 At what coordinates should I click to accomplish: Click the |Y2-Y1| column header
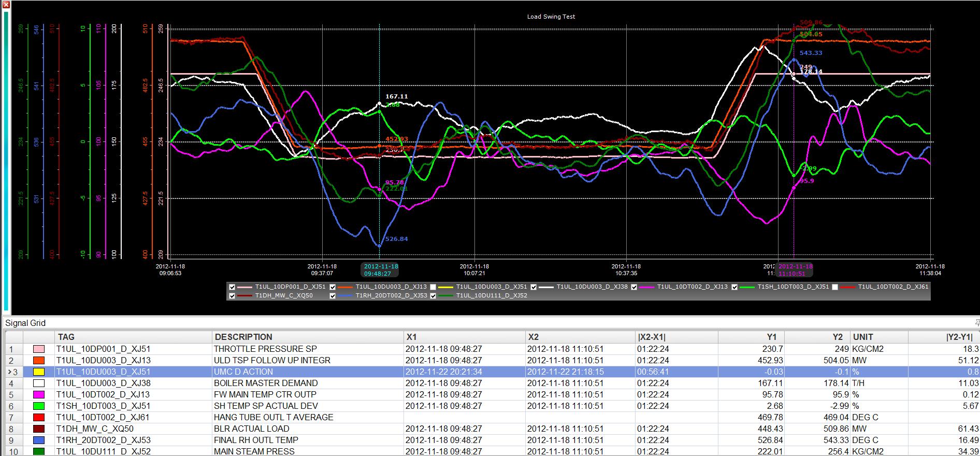pyautogui.click(x=944, y=337)
